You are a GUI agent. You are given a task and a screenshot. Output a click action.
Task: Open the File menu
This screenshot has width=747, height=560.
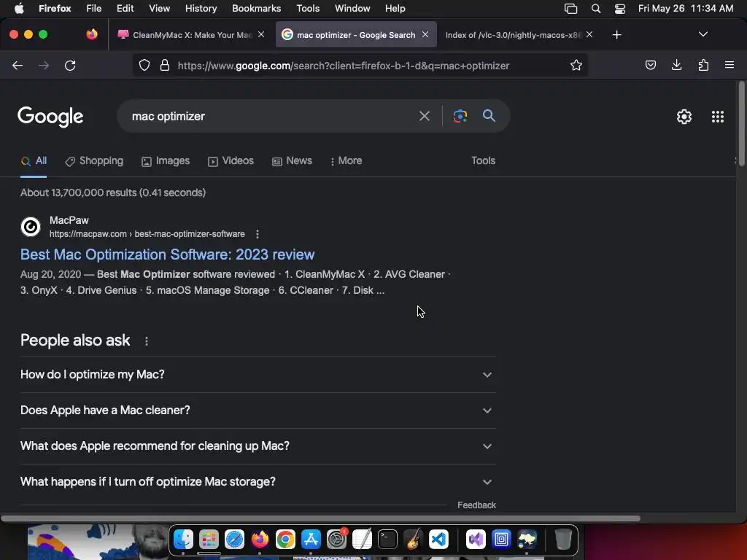pos(94,9)
